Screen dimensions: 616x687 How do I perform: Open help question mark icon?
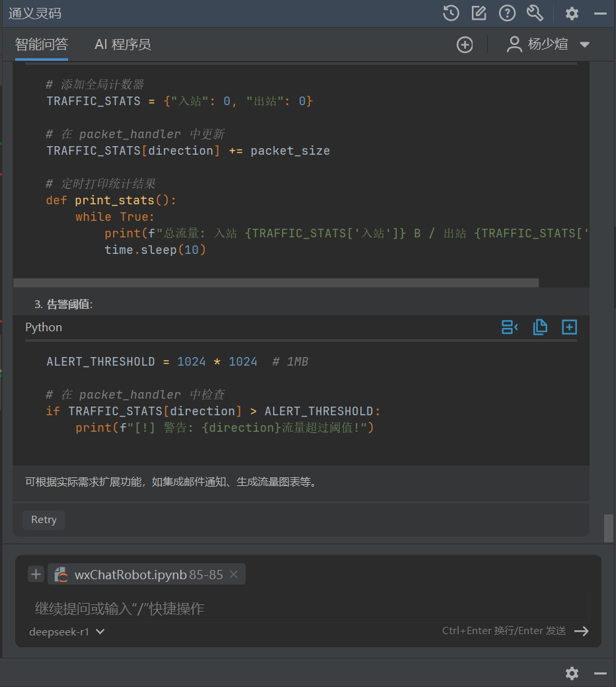pos(507,13)
